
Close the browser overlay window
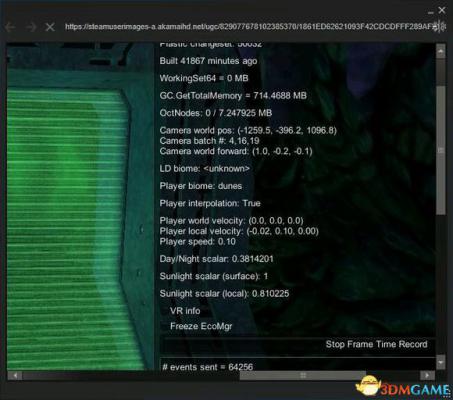442,11
